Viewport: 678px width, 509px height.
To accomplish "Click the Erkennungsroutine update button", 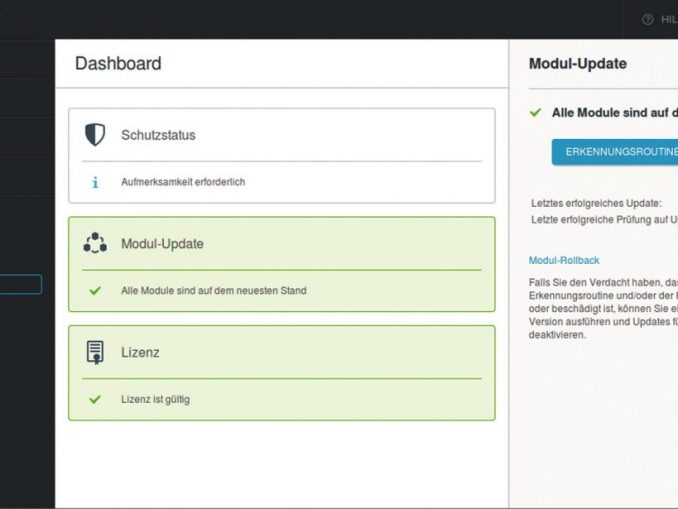I will tap(615, 152).
